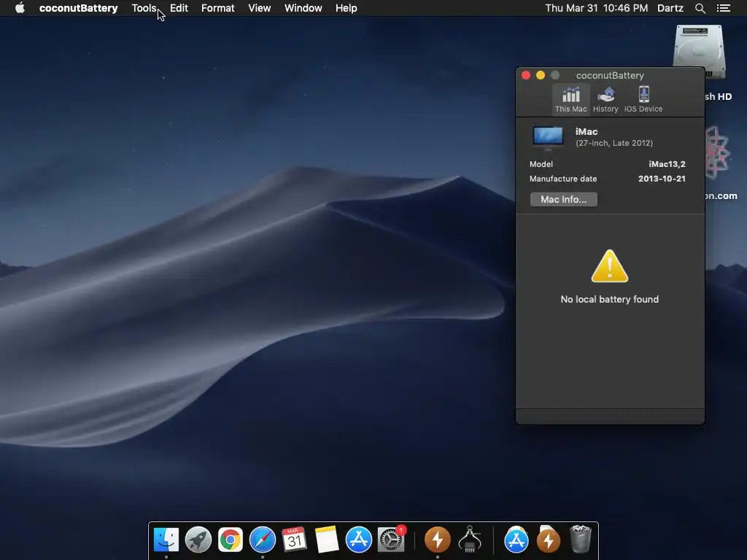Screen dimensions: 747x560
Task: Launch Google Chrome from the Dock
Action: click(230, 540)
